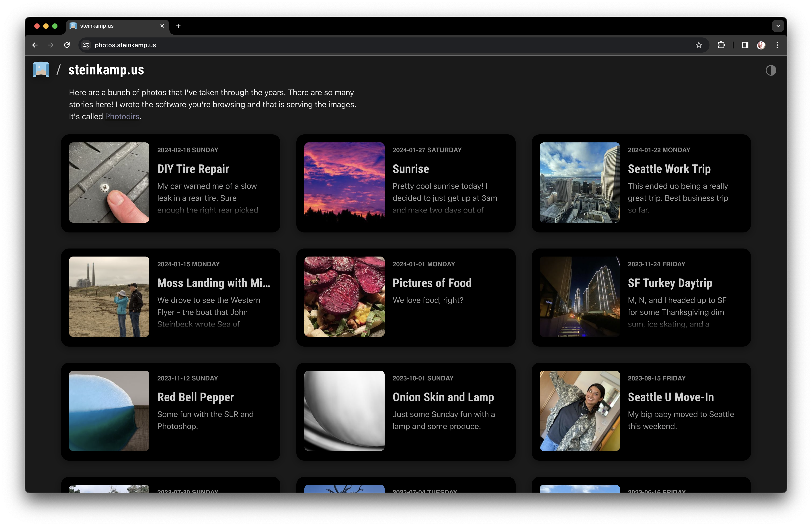This screenshot has height=526, width=812.
Task: Expand the tab search dropdown chevron
Action: (x=777, y=26)
